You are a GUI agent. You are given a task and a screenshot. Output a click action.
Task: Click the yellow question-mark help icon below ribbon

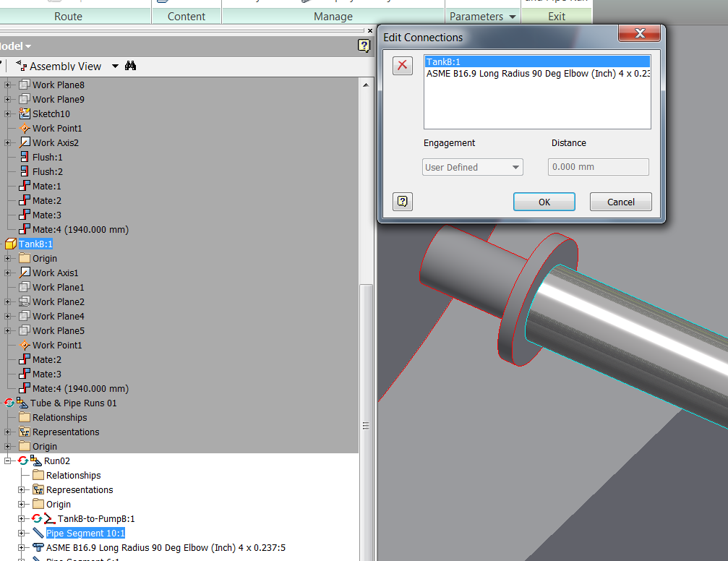coord(363,46)
